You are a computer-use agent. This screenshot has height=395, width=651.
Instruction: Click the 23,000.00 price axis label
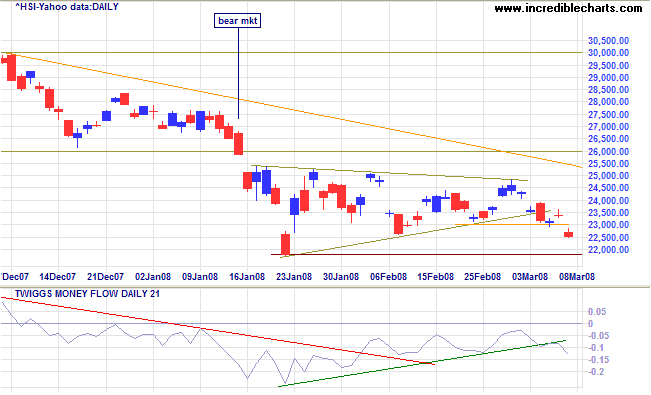point(608,225)
